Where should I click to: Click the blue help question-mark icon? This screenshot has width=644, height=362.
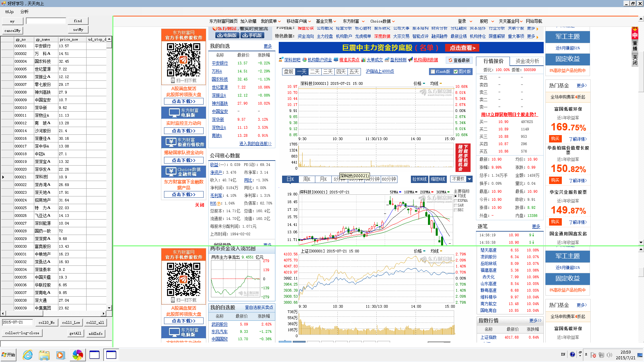click(572, 354)
